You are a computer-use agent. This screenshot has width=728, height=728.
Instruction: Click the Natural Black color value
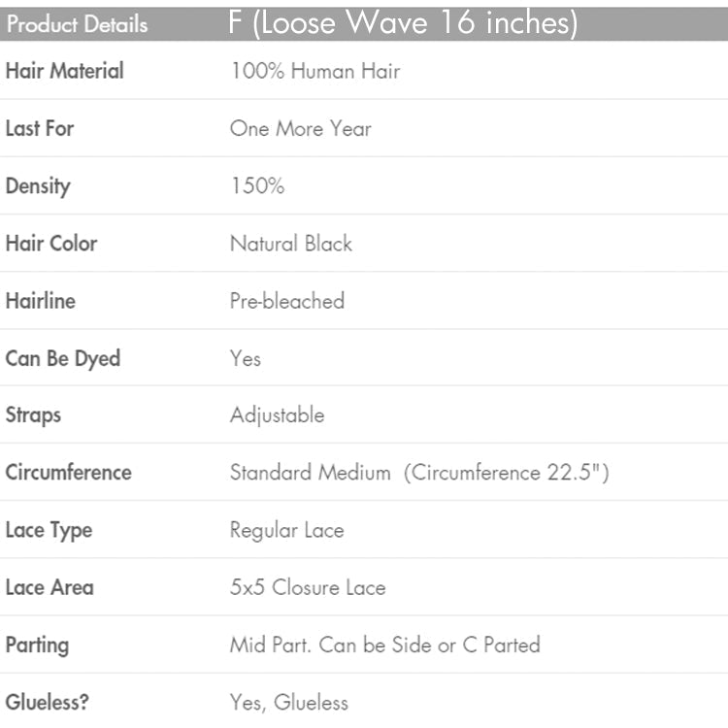coord(290,243)
